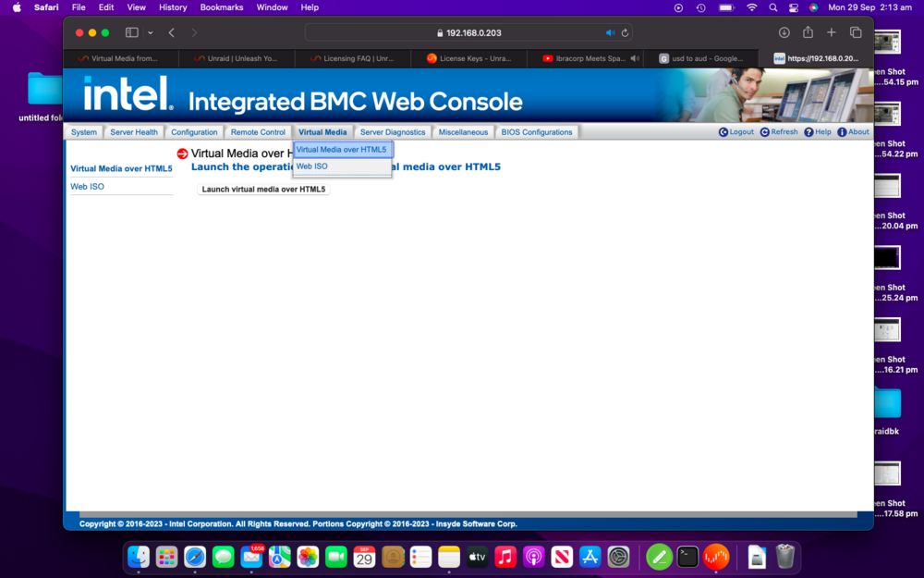Switch to usd to aud - Google tab
Image resolution: width=924 pixels, height=578 pixels.
click(x=700, y=58)
